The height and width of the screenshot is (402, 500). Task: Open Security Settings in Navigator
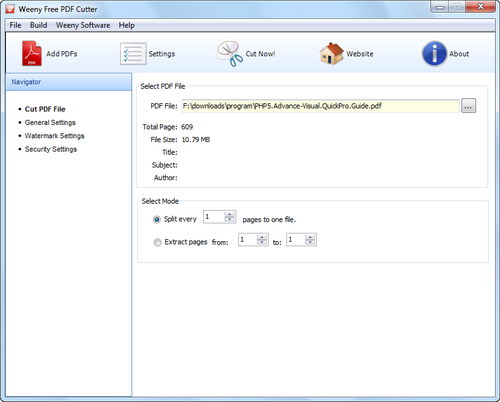[51, 149]
